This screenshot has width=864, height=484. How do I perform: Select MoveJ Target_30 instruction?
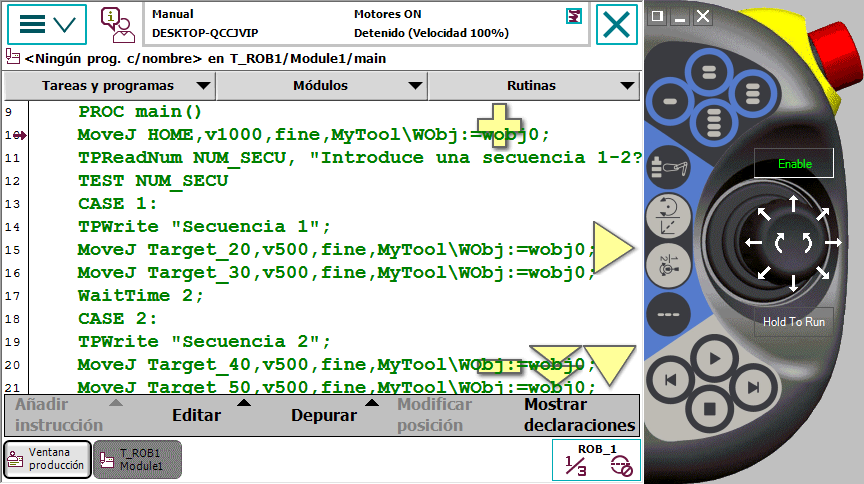click(336, 273)
